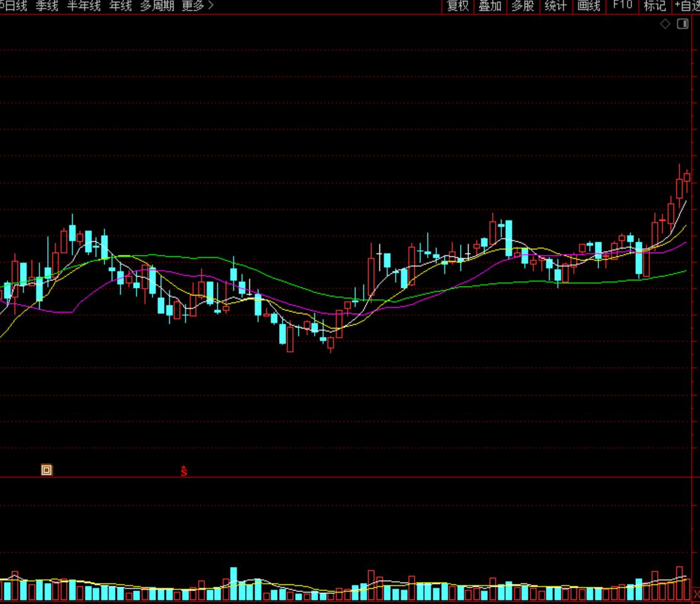Click the 标记 mark button
The image size is (700, 604).
click(655, 6)
